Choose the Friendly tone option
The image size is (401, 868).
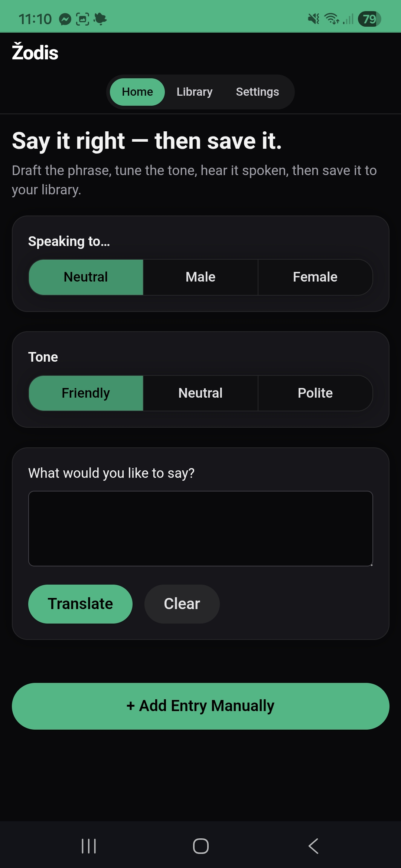(x=86, y=393)
